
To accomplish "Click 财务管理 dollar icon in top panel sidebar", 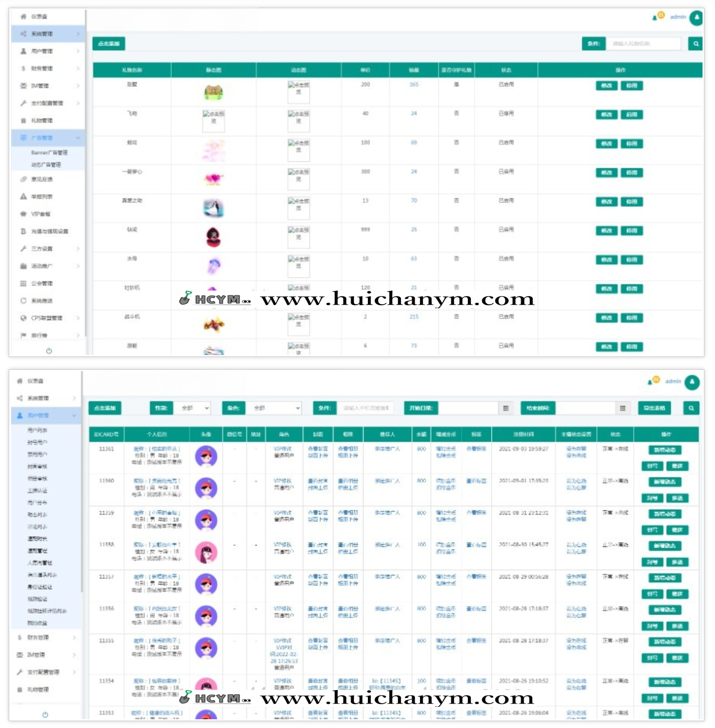I will pyautogui.click(x=24, y=68).
